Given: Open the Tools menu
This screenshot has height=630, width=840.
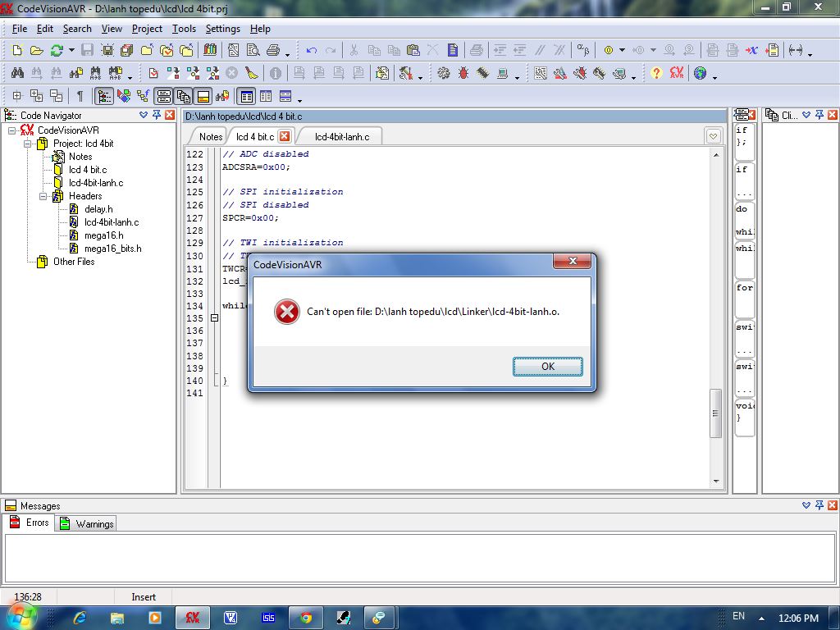Looking at the screenshot, I should [x=184, y=29].
